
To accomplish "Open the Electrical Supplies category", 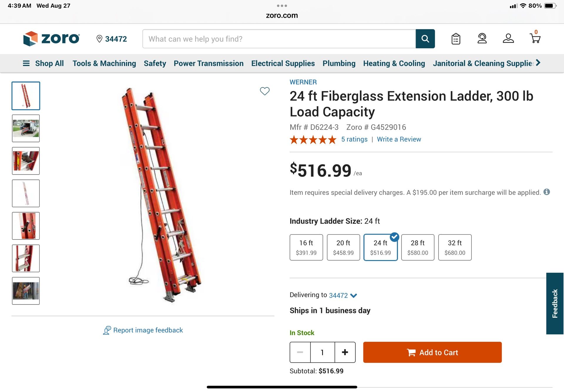I will coord(283,63).
